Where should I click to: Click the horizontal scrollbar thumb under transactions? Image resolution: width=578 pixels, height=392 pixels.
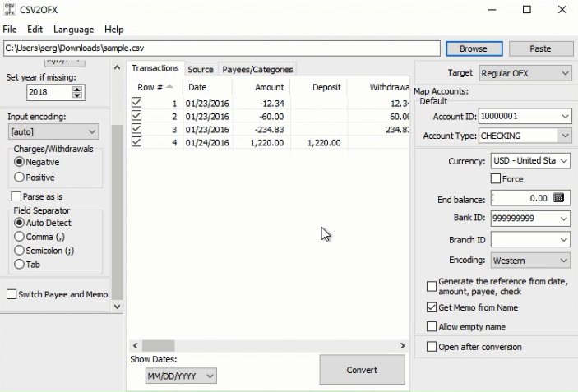(159, 346)
